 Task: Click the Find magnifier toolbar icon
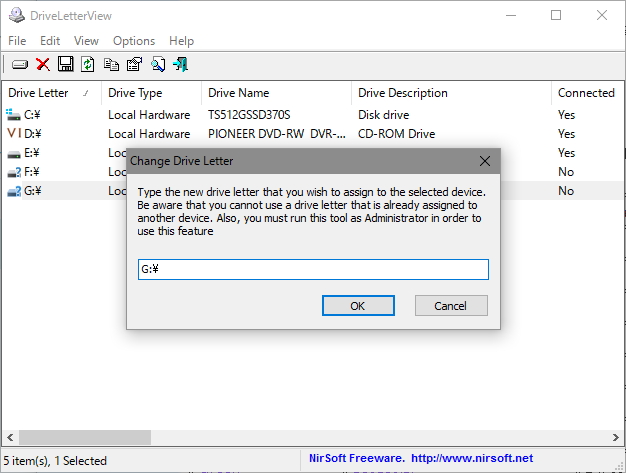tap(158, 64)
